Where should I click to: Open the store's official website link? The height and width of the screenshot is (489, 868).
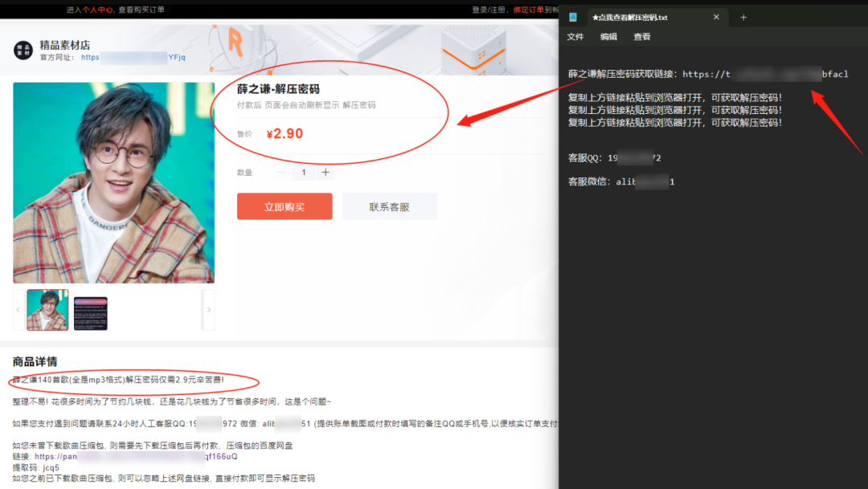(133, 58)
